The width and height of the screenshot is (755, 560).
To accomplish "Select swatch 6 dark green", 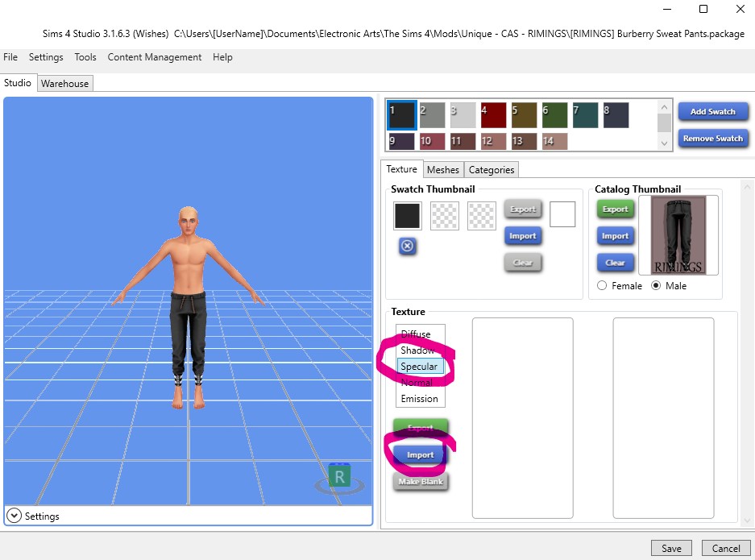I will point(554,115).
